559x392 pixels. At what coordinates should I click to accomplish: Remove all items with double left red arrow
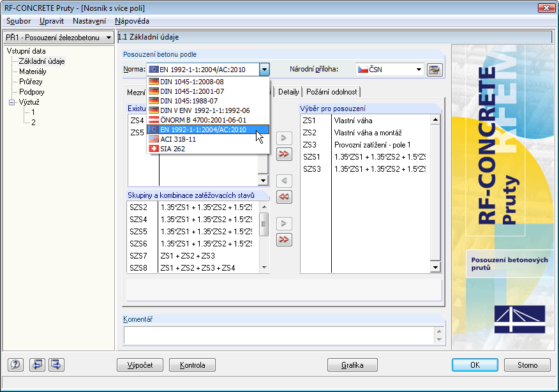pos(284,197)
